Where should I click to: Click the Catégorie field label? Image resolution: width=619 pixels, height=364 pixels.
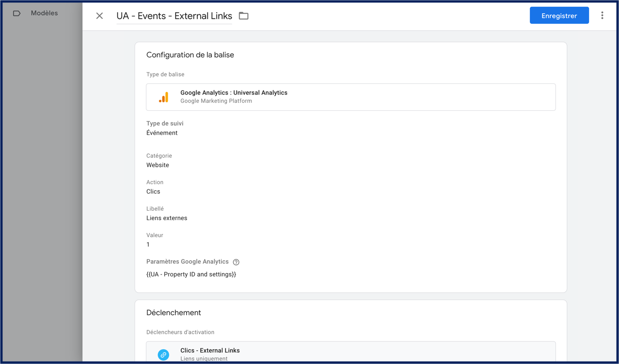(x=159, y=156)
